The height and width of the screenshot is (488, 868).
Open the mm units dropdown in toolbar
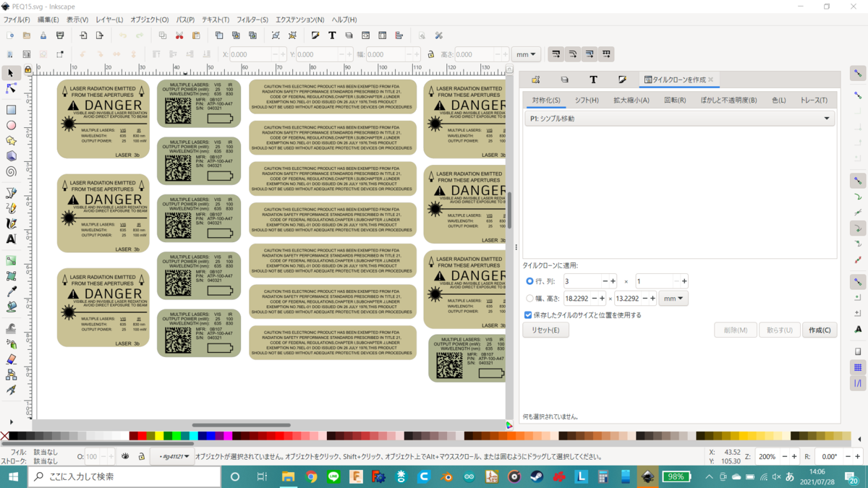[526, 54]
